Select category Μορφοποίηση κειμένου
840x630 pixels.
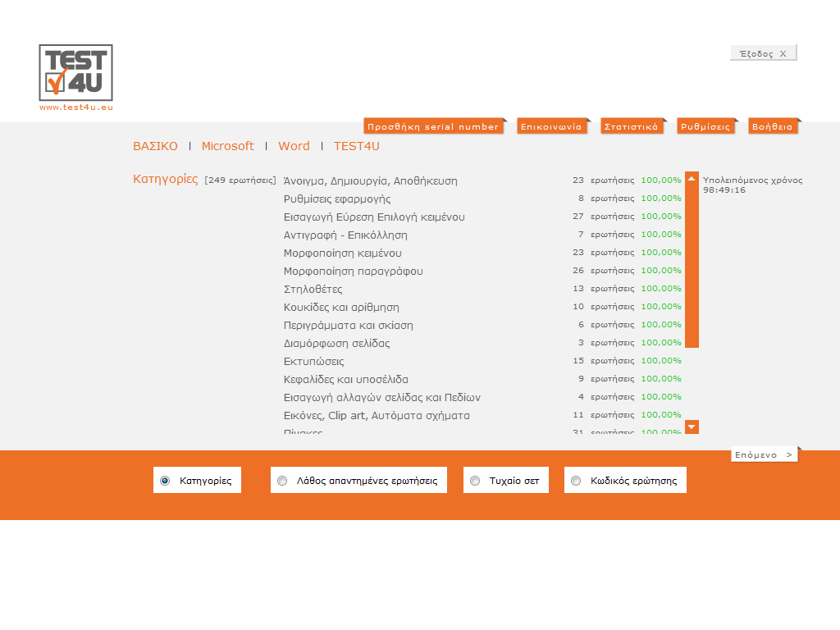point(342,253)
